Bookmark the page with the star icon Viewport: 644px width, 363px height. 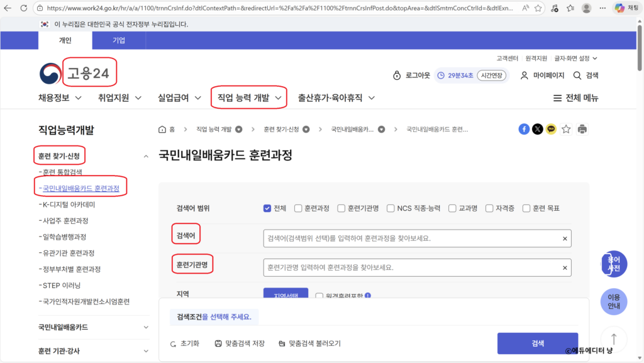pos(565,129)
